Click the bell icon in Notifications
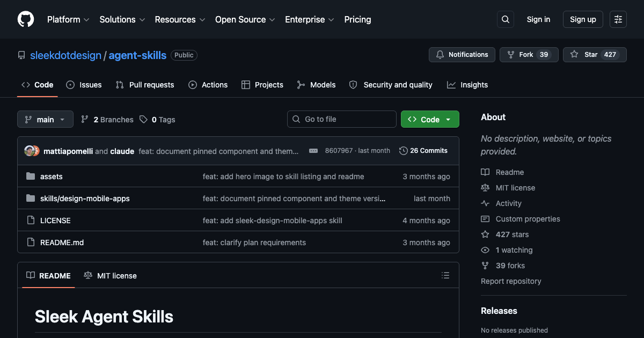Image resolution: width=644 pixels, height=338 pixels. 440,55
